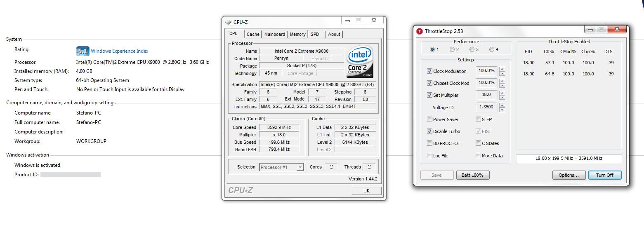Viewport: 644px width, 241px height.
Task: Click the 18.00 x 199.5 MHz readout
Action: pyautogui.click(x=569, y=158)
